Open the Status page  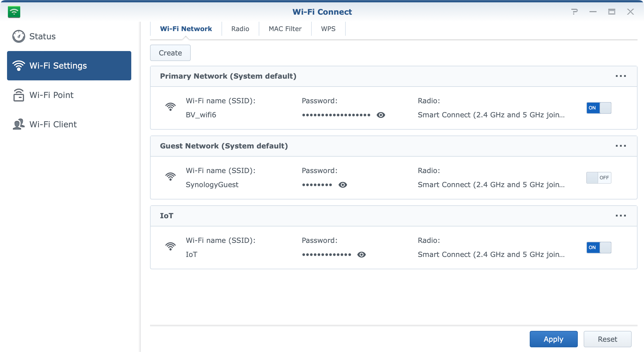pyautogui.click(x=69, y=36)
